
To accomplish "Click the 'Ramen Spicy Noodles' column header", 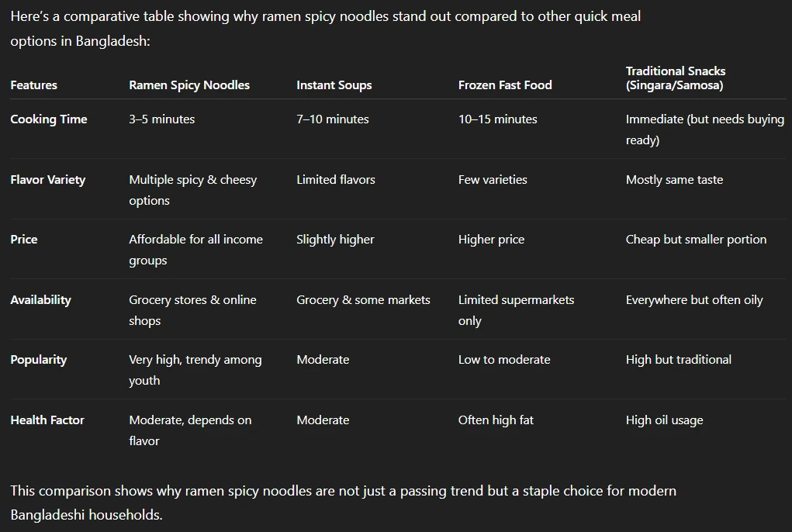I will (x=189, y=85).
